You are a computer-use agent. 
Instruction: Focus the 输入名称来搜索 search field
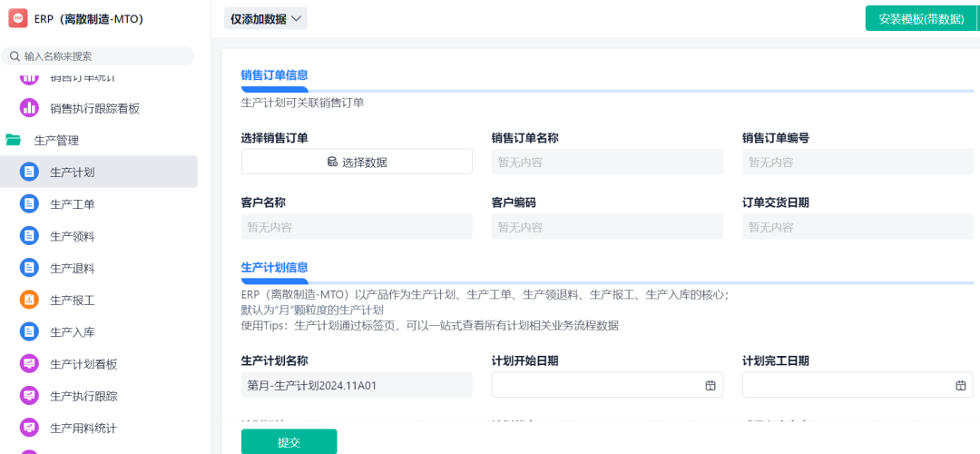pos(104,56)
